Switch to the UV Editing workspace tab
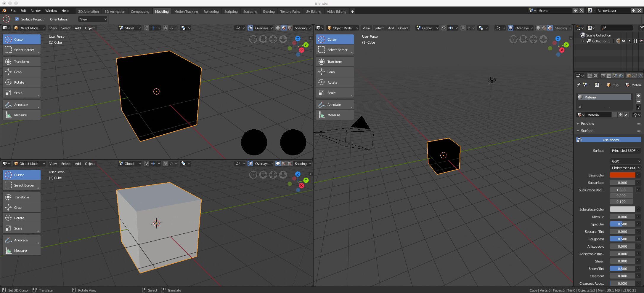The height and width of the screenshot is (293, 644). tap(313, 12)
